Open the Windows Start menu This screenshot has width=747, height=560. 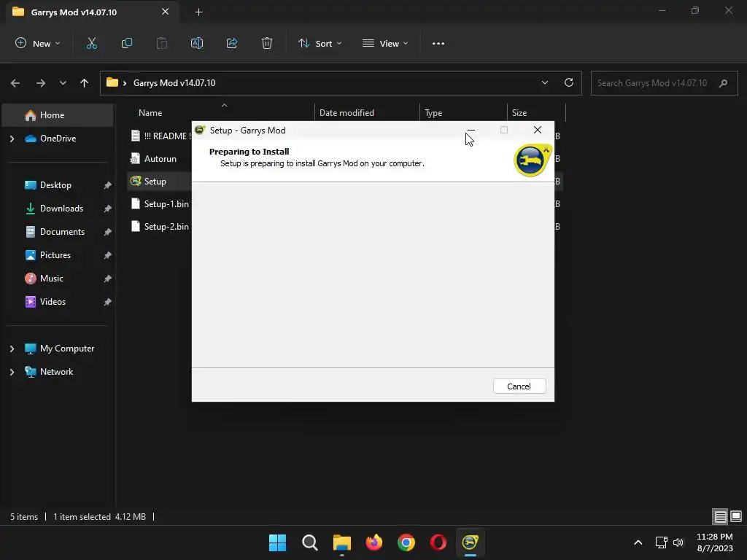277,542
